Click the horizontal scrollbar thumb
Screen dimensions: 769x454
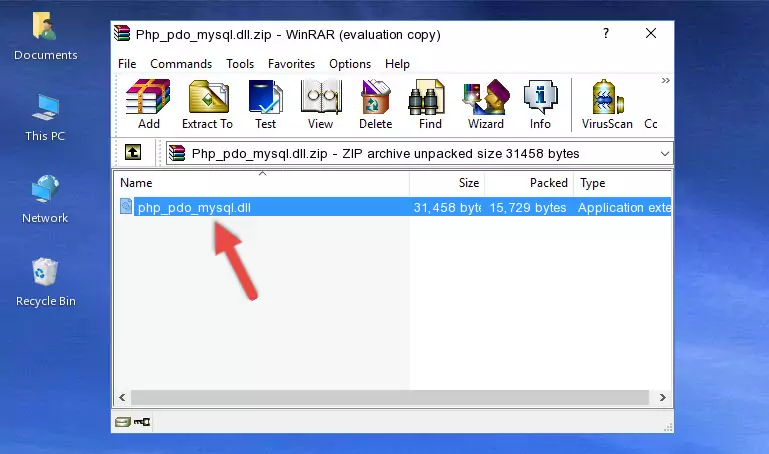click(390, 397)
